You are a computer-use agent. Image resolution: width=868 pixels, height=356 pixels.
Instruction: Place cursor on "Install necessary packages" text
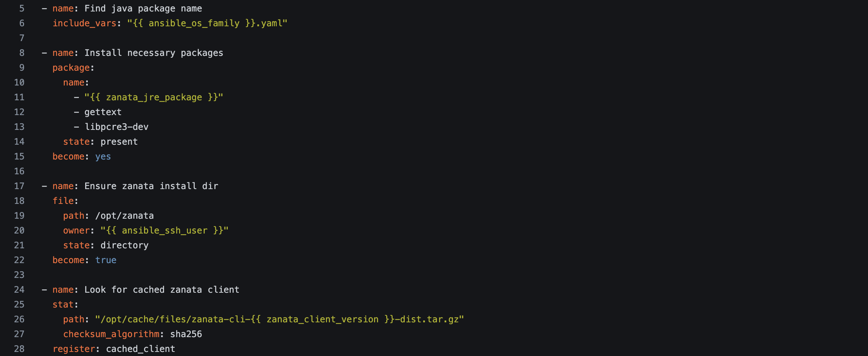tap(154, 53)
